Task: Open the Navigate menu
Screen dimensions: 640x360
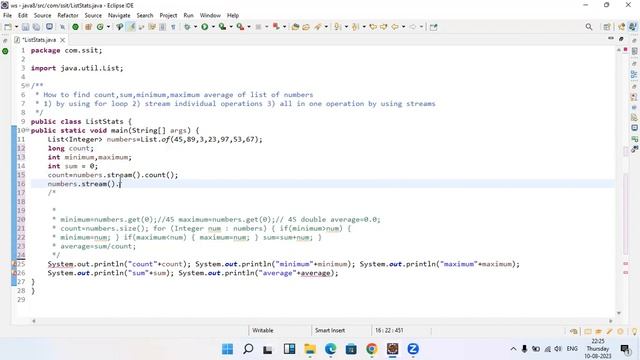Action: (x=119, y=16)
